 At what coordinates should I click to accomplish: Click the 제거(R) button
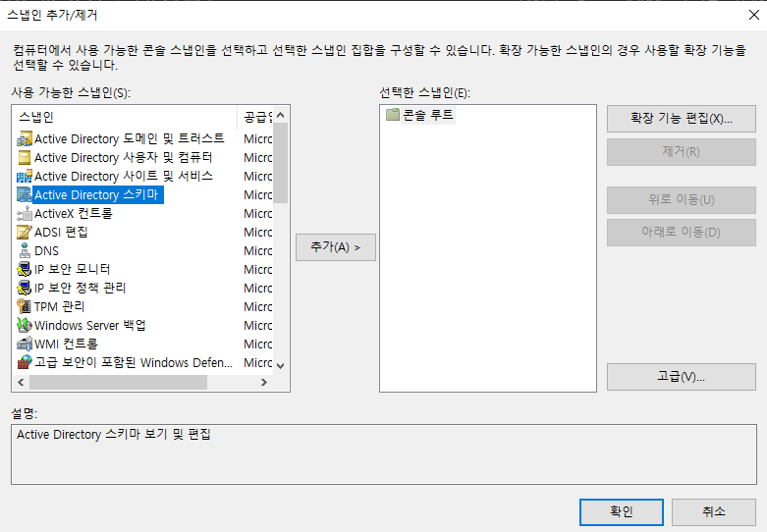click(682, 152)
